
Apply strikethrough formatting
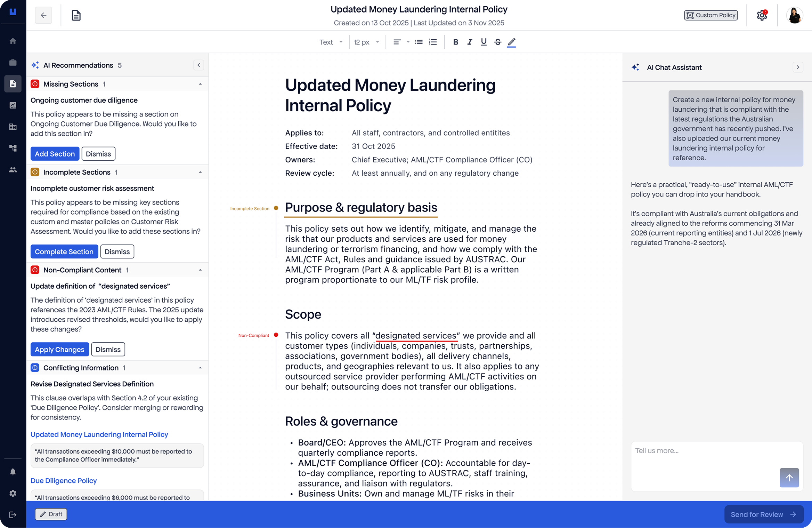tap(498, 42)
